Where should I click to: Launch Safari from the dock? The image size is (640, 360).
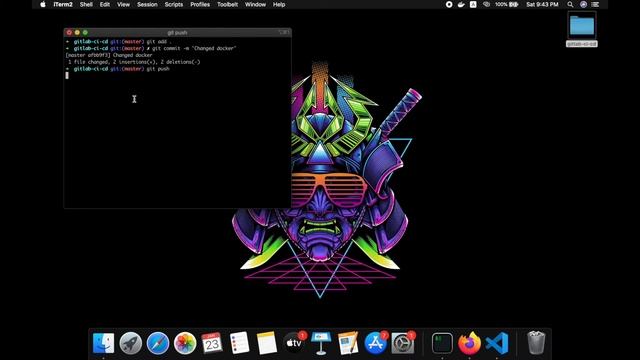pos(158,343)
